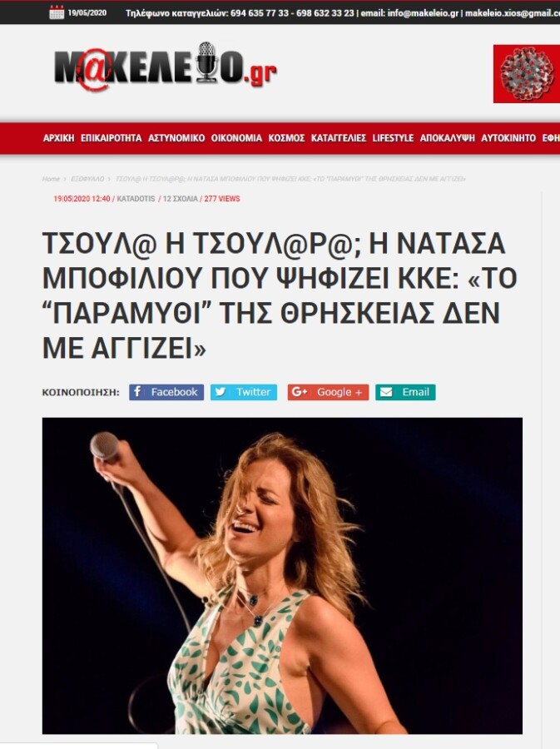Send the article by Email
This screenshot has height=749, width=560.
coord(405,392)
